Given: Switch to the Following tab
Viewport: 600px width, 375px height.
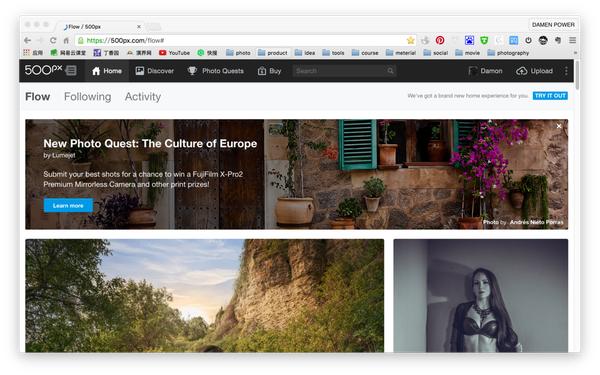Looking at the screenshot, I should [x=88, y=97].
